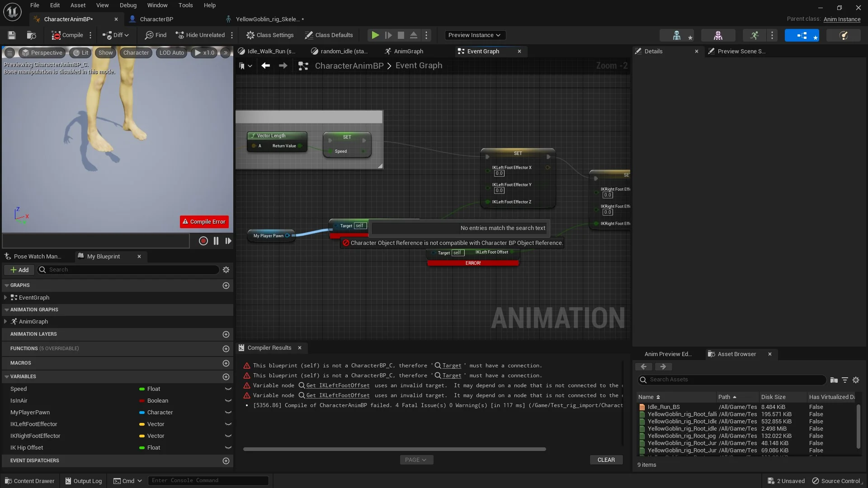The image size is (868, 488).
Task: Add a new animation layer
Action: click(226, 334)
